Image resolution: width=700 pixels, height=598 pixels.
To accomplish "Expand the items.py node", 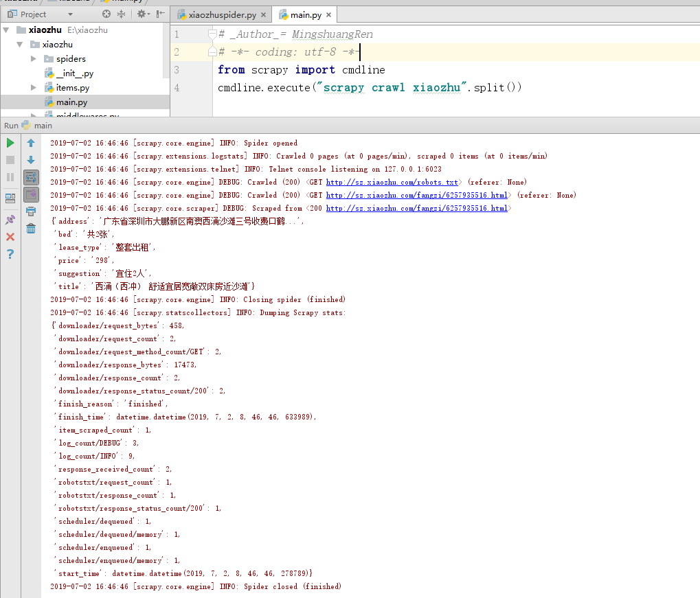I will point(34,87).
